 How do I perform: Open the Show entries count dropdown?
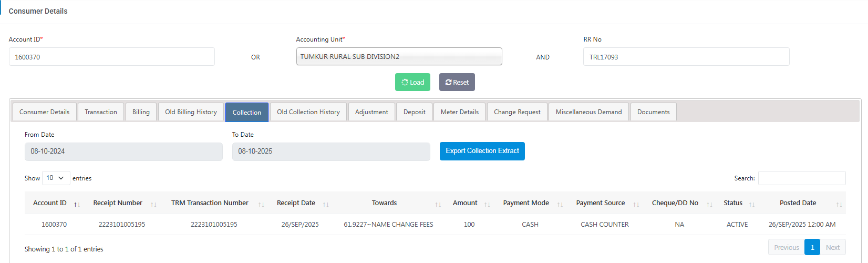point(56,178)
